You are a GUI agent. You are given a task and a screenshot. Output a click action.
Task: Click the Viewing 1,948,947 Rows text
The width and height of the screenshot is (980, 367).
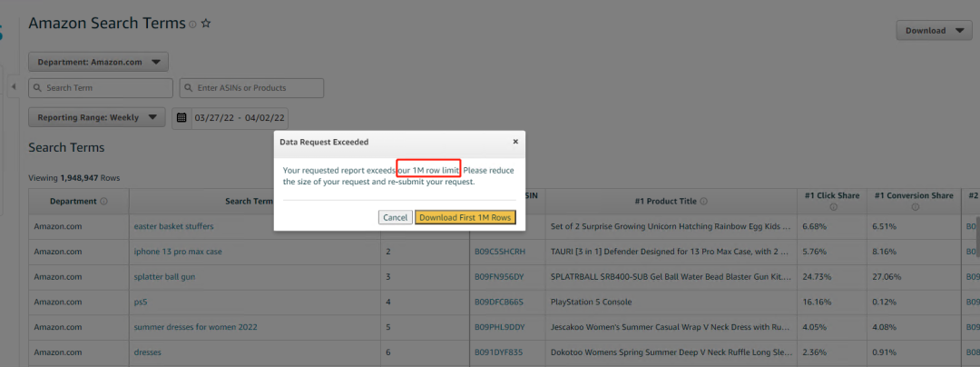[x=74, y=178]
